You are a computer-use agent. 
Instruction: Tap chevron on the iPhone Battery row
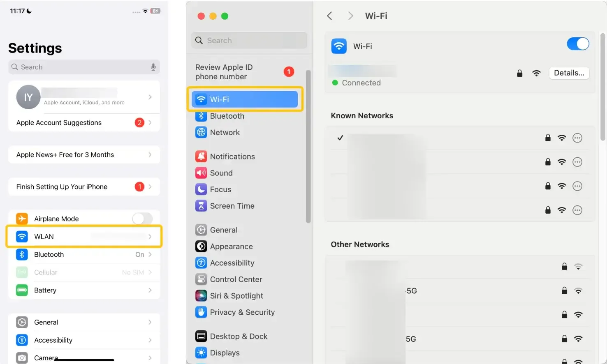click(150, 290)
